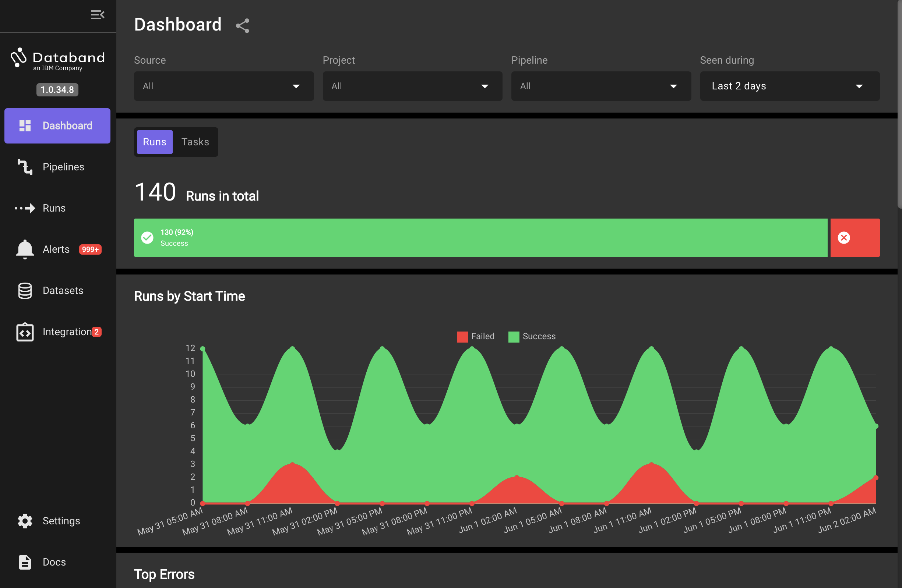Open Settings with the gear icon
The height and width of the screenshot is (588, 902).
25,521
